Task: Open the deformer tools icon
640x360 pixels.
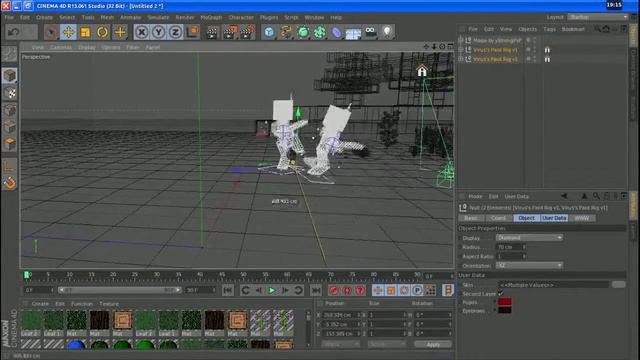Action: [x=336, y=32]
